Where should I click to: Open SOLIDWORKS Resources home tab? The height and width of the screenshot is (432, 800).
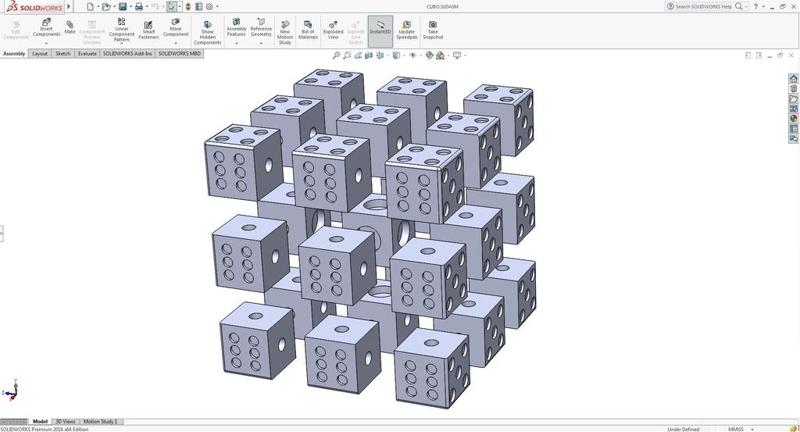point(793,79)
